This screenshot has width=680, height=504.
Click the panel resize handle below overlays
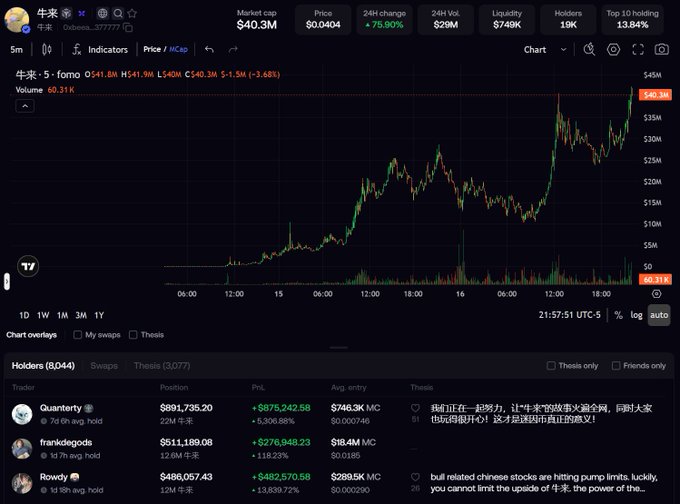pyautogui.click(x=339, y=347)
